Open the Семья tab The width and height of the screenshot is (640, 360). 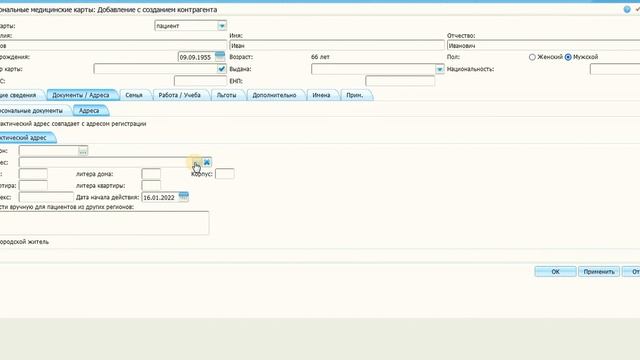tap(134, 95)
